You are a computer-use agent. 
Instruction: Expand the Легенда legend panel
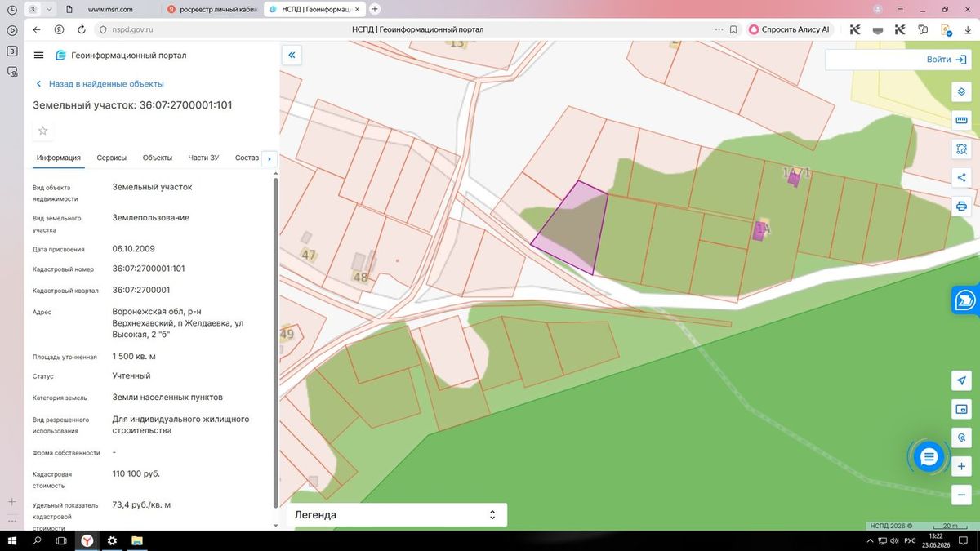click(396, 515)
